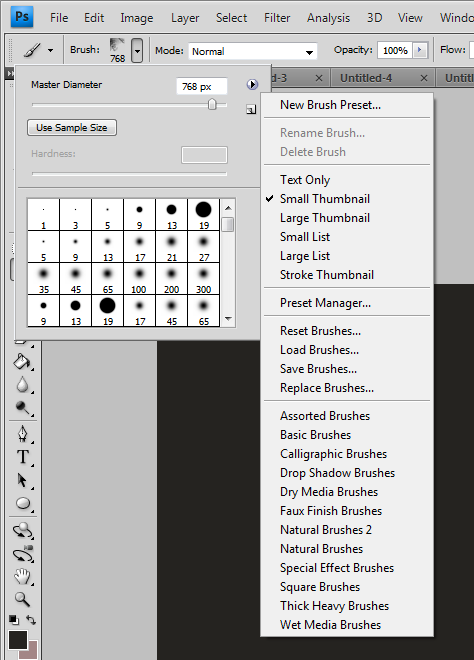Switch to Large Thumbnail view
474x660 pixels.
click(347, 218)
